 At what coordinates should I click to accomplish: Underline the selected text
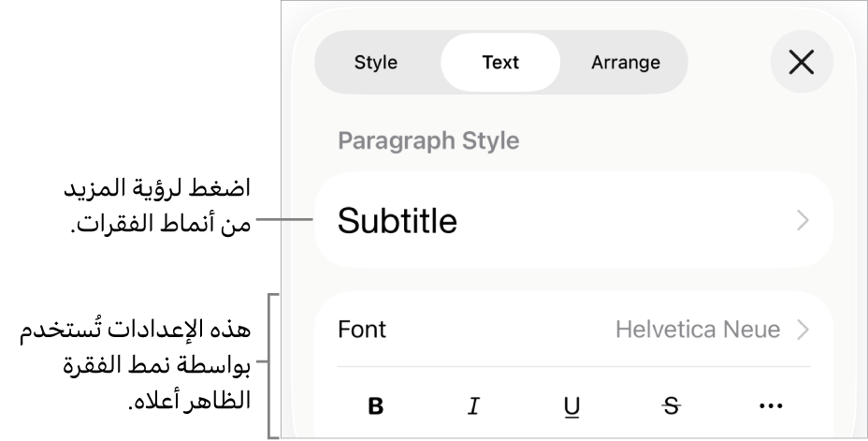pos(572,406)
